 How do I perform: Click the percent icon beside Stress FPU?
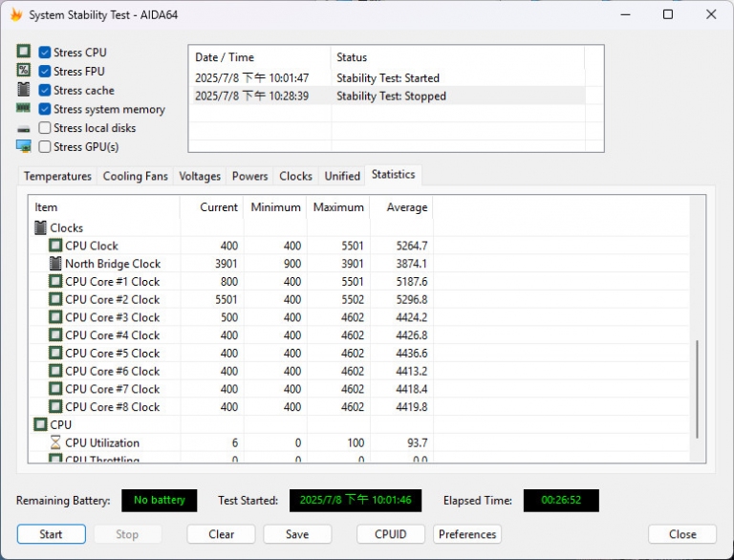23,70
